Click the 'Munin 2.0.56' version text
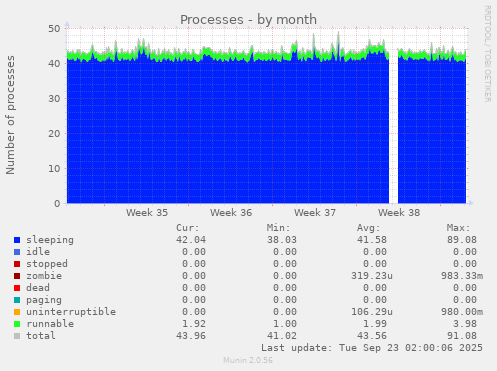This screenshot has width=497, height=371. (248, 360)
